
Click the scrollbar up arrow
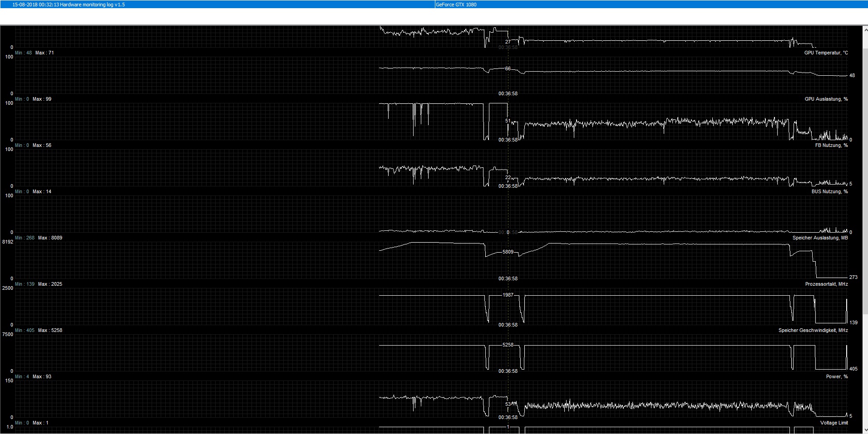(x=865, y=29)
